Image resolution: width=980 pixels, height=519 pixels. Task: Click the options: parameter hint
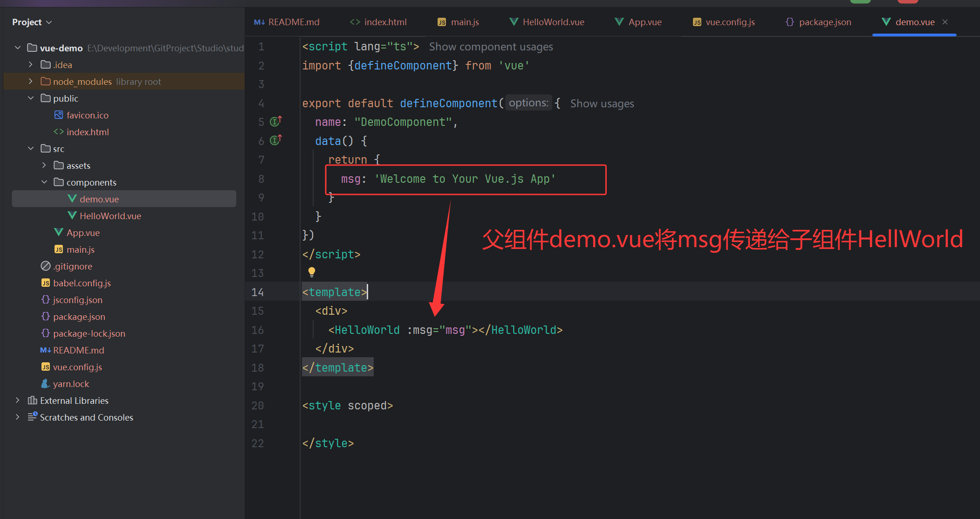(528, 103)
